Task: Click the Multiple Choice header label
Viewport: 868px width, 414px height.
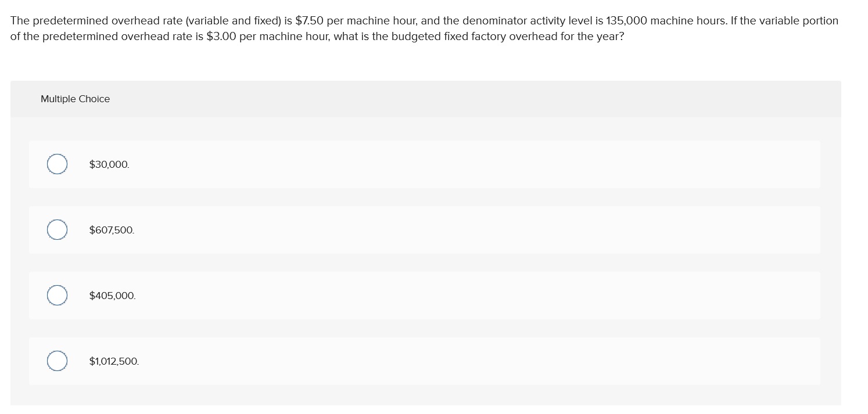Action: (75, 99)
